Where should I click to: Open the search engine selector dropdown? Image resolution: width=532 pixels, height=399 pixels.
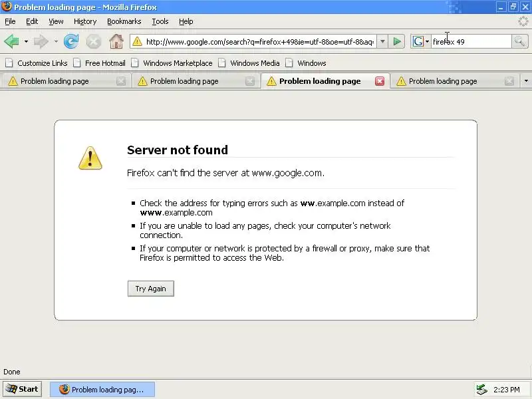[427, 42]
